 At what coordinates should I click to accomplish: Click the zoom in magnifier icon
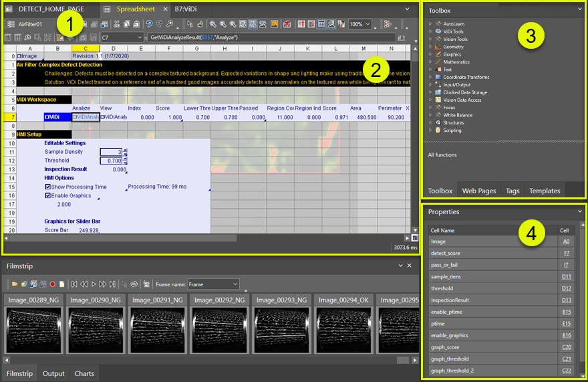click(x=212, y=24)
